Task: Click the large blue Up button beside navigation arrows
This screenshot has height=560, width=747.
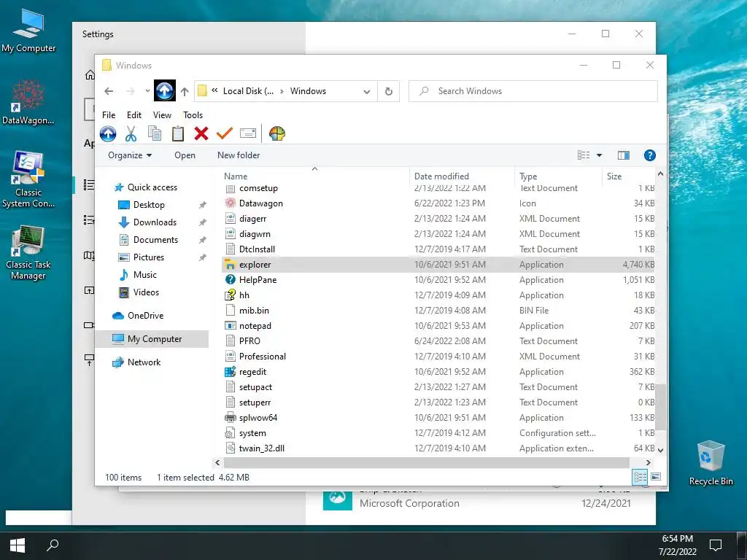Action: (x=165, y=90)
